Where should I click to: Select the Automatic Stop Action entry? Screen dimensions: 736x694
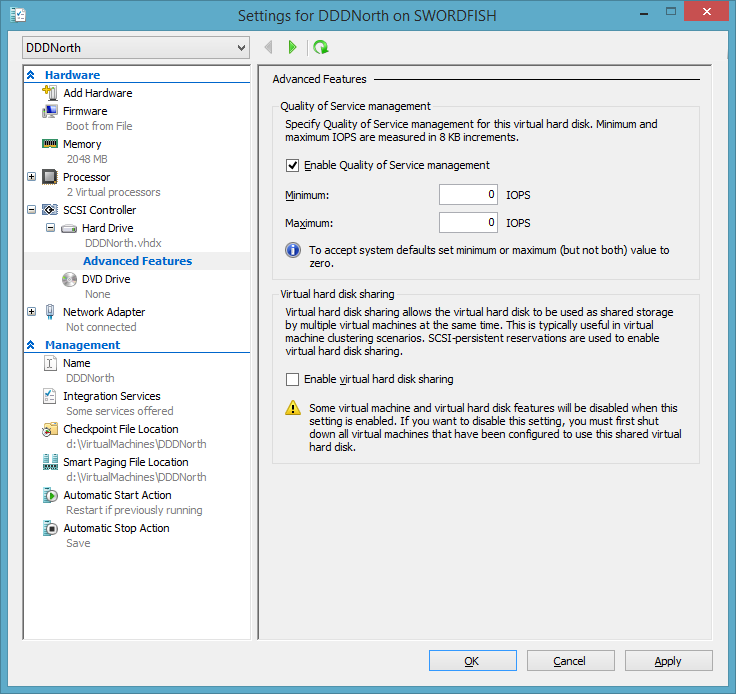(116, 528)
